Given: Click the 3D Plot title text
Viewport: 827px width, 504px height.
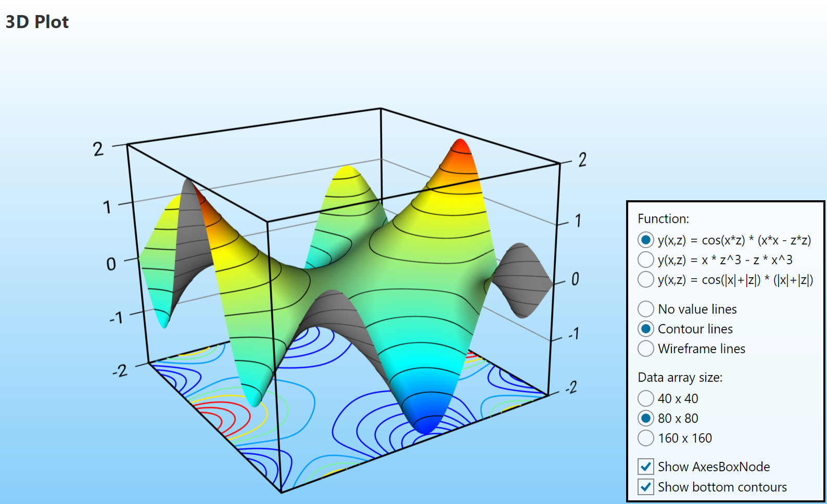Looking at the screenshot, I should pos(37,22).
